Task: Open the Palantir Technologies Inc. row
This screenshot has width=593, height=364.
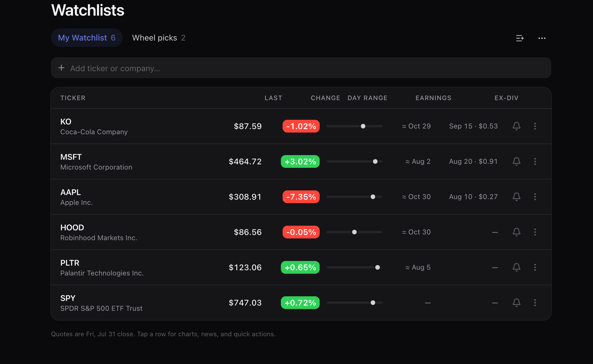Action: 301,267
